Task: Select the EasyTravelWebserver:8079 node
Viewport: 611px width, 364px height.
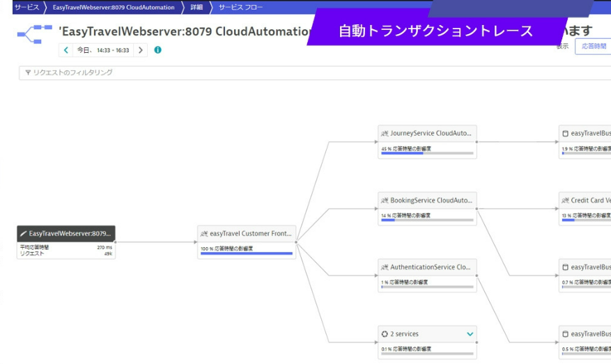Action: pyautogui.click(x=66, y=242)
